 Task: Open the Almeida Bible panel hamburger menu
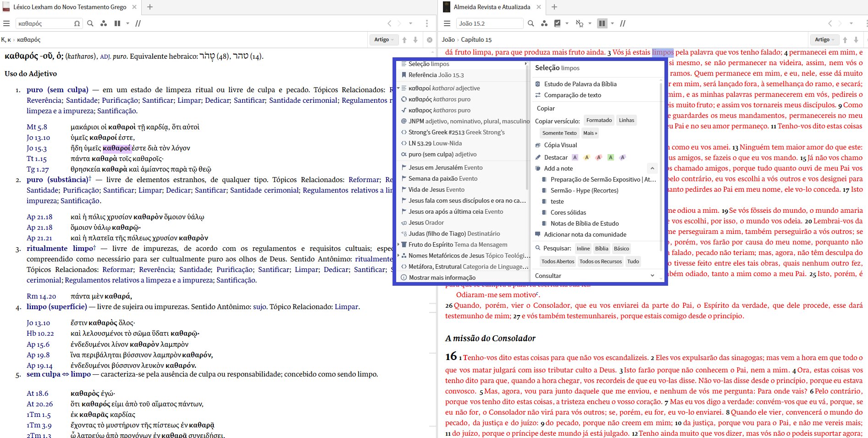pyautogui.click(x=448, y=23)
